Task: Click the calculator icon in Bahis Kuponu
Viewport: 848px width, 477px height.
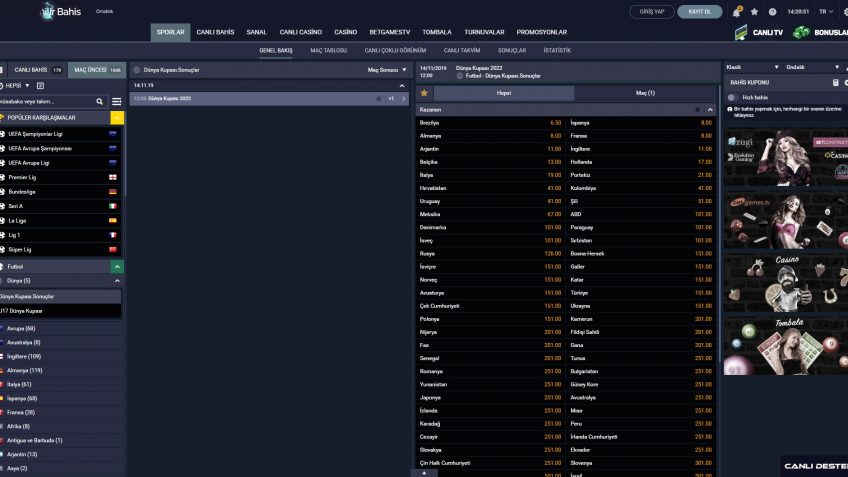Action: click(x=835, y=82)
